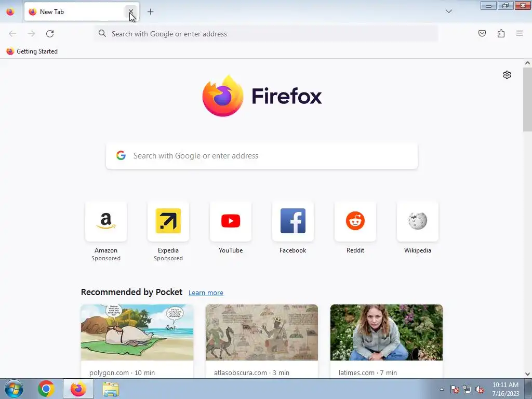Screen dimensions: 532x399
Task: Select the New Tab tab title
Action: coord(52,11)
